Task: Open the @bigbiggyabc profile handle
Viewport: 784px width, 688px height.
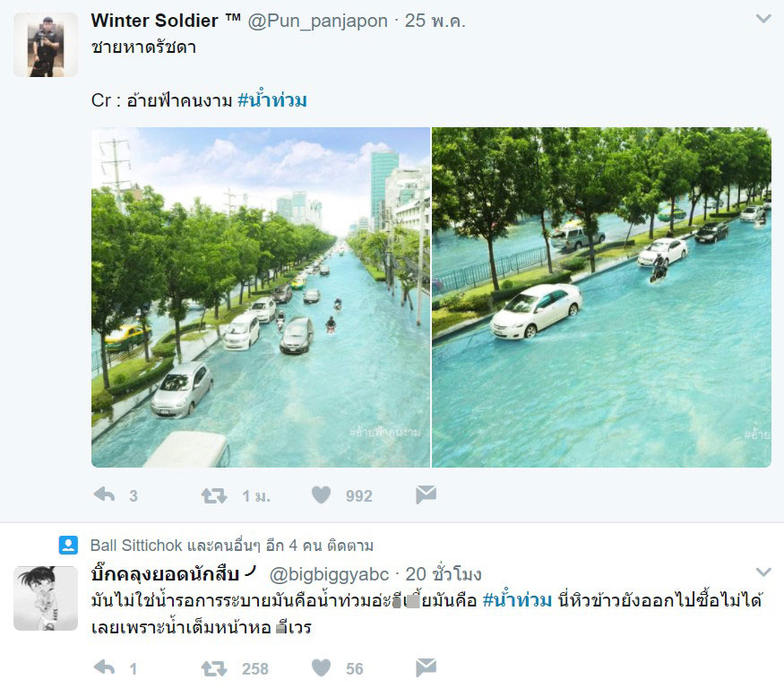Action: point(329,574)
